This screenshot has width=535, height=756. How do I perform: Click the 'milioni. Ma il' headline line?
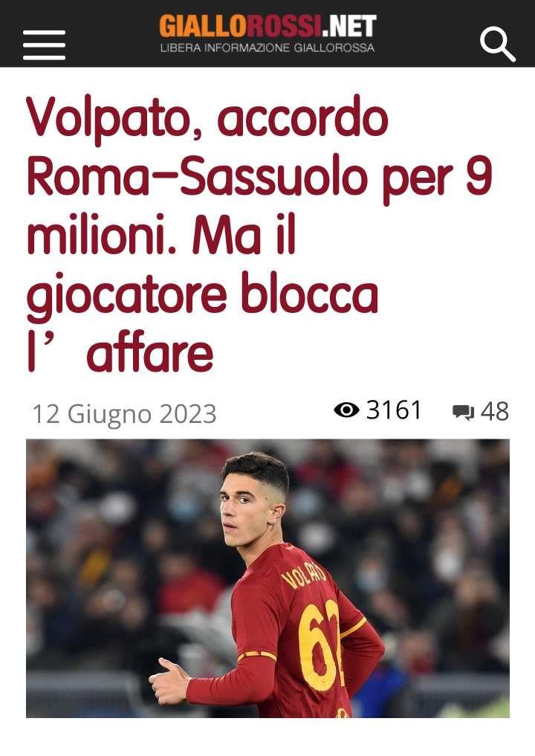coord(161,236)
